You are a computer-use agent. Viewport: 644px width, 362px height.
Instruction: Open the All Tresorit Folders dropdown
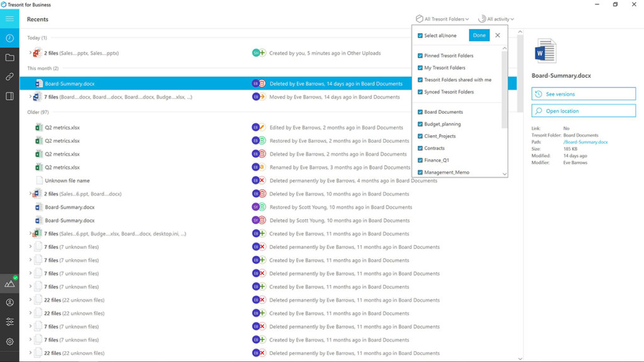pos(442,19)
